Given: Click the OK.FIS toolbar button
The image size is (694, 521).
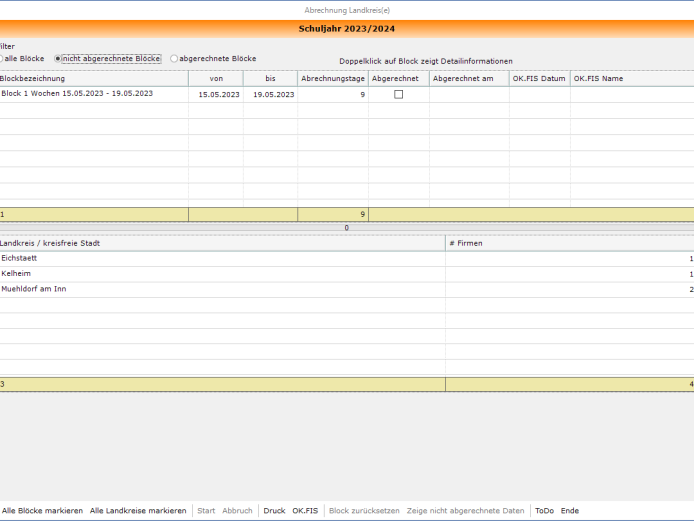Looking at the screenshot, I should coord(305,510).
